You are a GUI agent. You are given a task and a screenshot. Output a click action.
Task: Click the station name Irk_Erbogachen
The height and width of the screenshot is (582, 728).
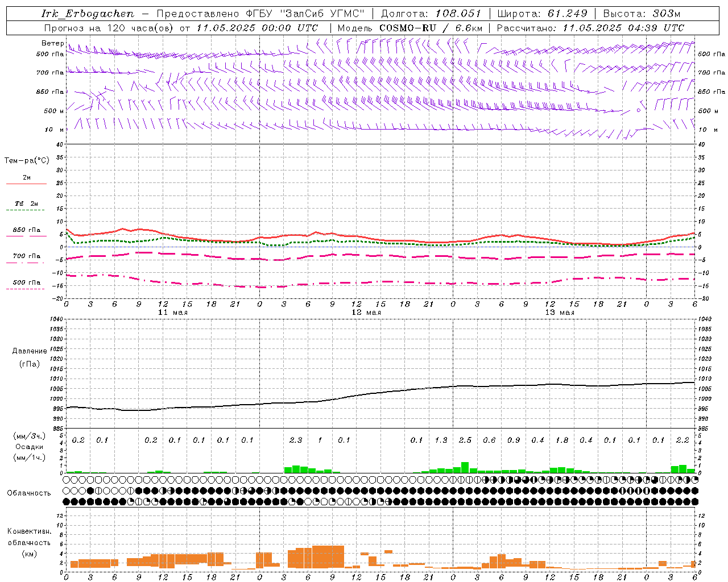[x=88, y=14]
